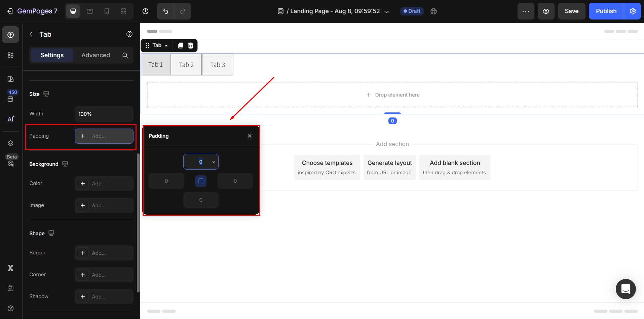Open the add element panel
This screenshot has height=319, width=644.
[x=10, y=35]
